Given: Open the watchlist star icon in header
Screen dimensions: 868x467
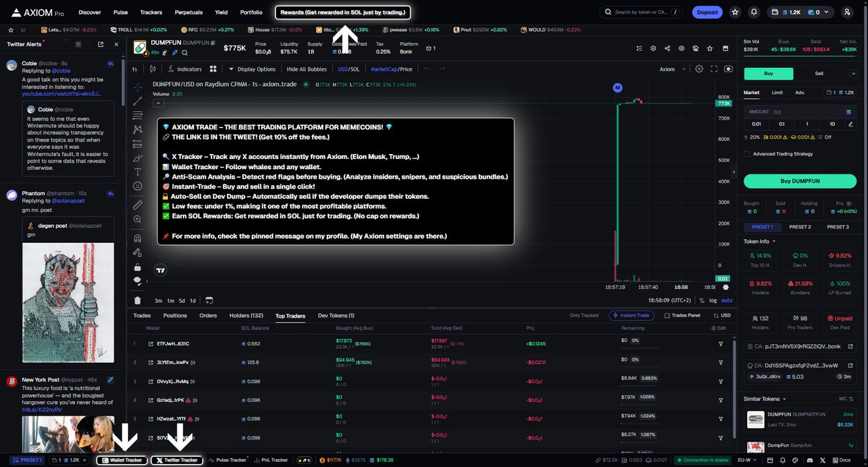Looking at the screenshot, I should click(735, 12).
